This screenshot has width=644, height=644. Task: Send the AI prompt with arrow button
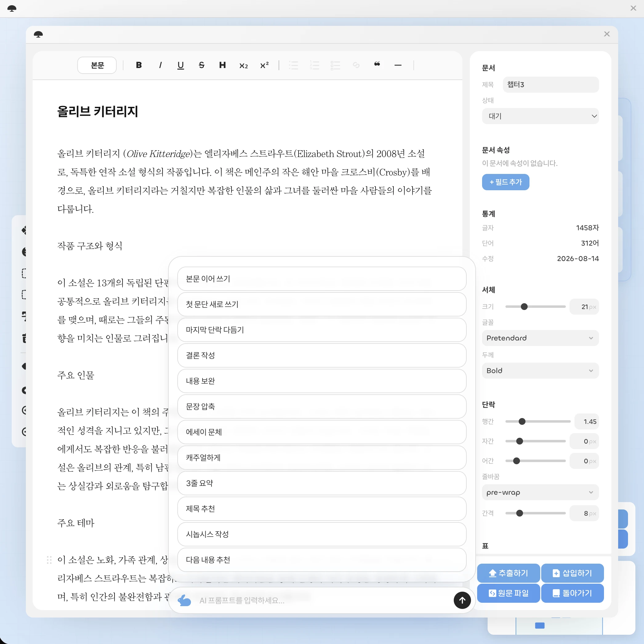click(x=462, y=600)
